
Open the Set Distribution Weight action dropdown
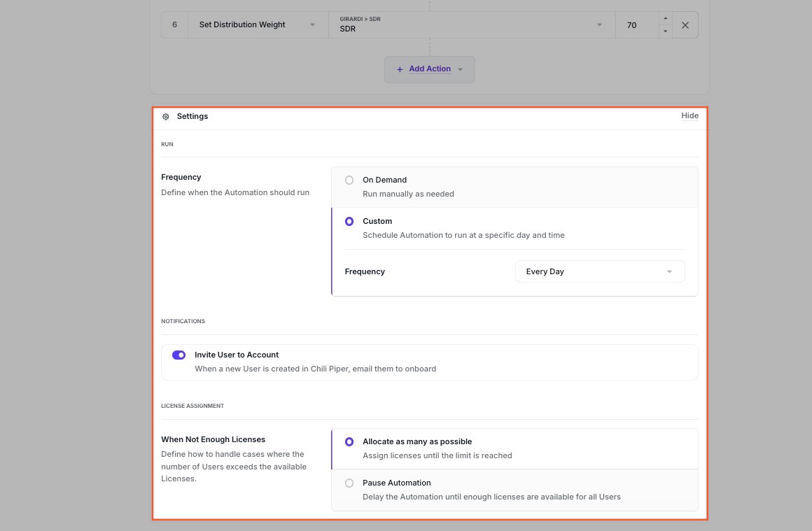[258, 25]
